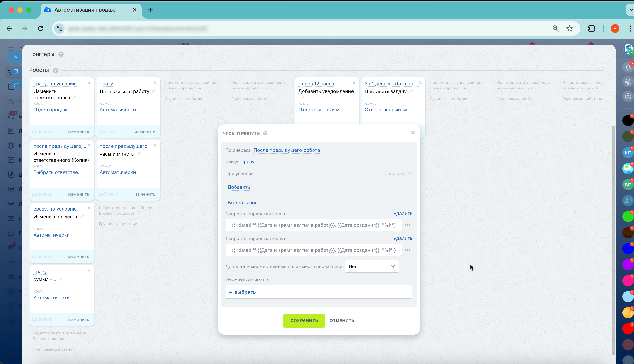Click the help icon next to Триггеры
Image resolution: width=634 pixels, height=364 pixels.
point(61,54)
